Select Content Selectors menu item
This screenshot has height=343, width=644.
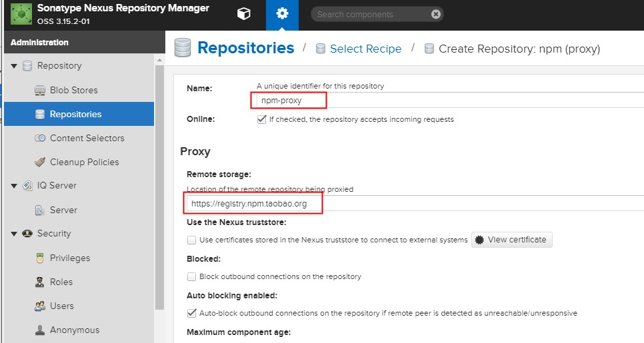(87, 138)
